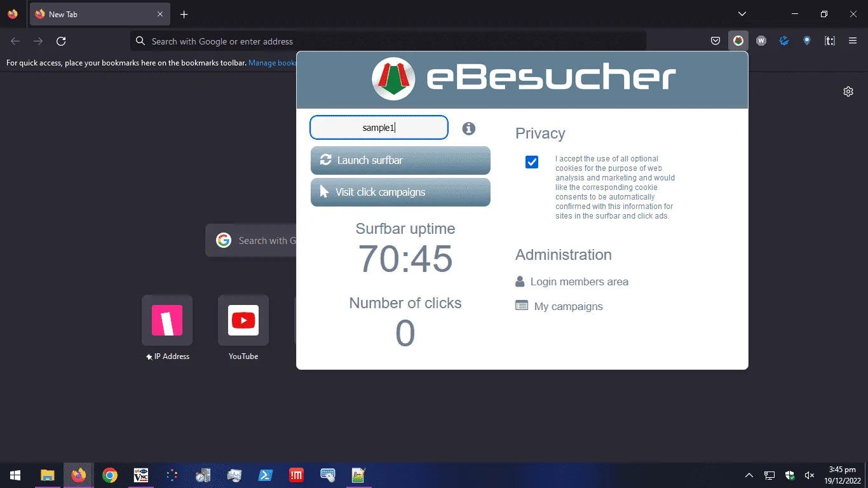Click the eBesucher extension toolbar icon

pyautogui.click(x=738, y=41)
